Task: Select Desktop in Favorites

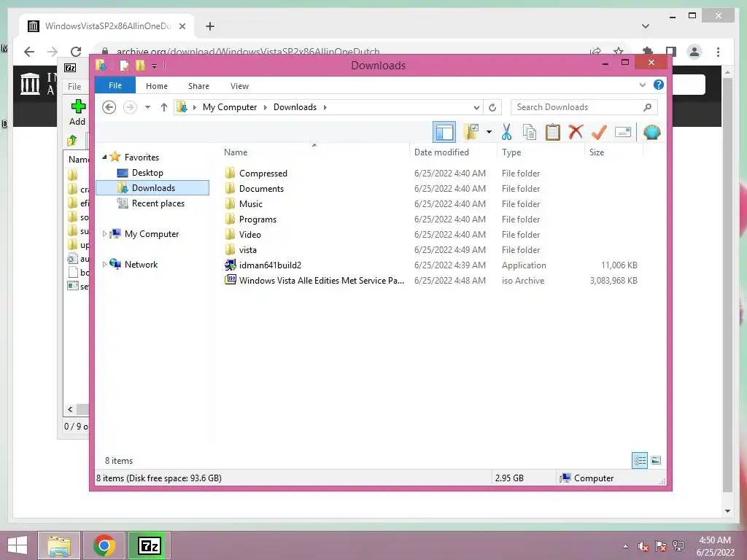Action: [147, 173]
